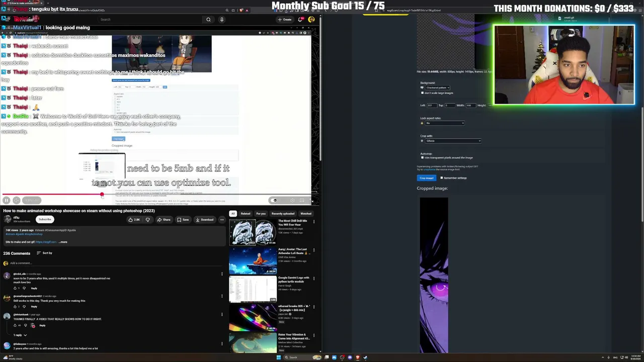The image size is (644, 362).
Task: Open the Windows Start menu
Action: point(278,357)
